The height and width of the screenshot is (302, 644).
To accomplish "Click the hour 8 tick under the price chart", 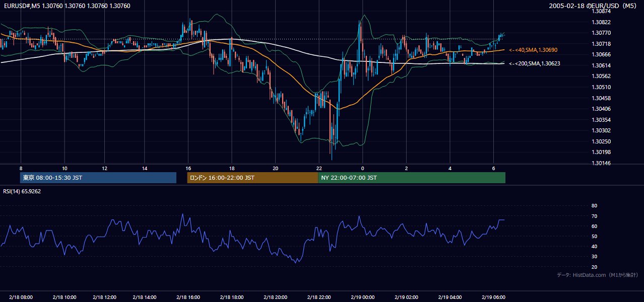I will (21, 168).
